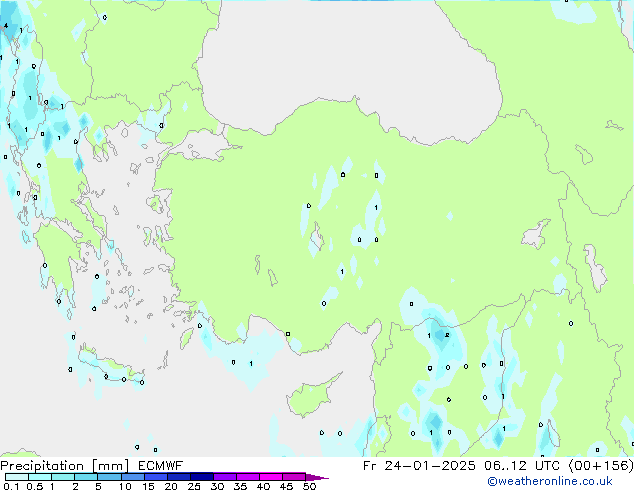Click the over-50 mm arrow tip of legend
The image size is (634, 490).
(317, 477)
